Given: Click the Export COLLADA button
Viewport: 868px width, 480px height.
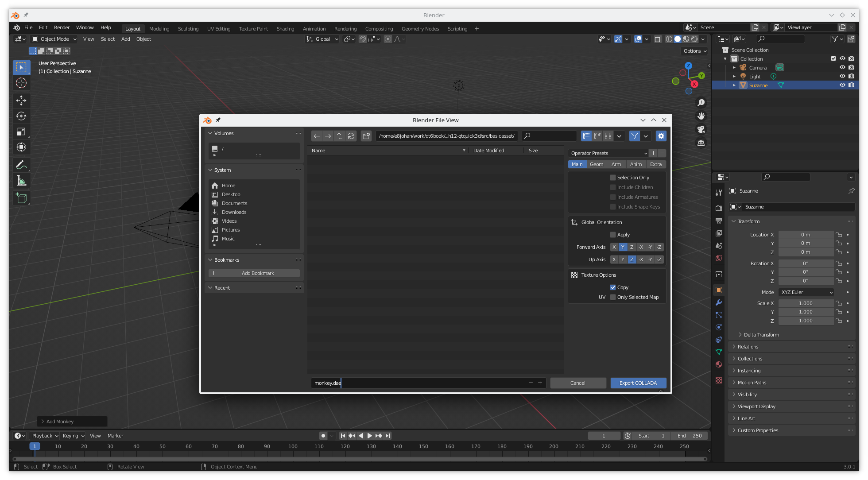Looking at the screenshot, I should click(638, 383).
